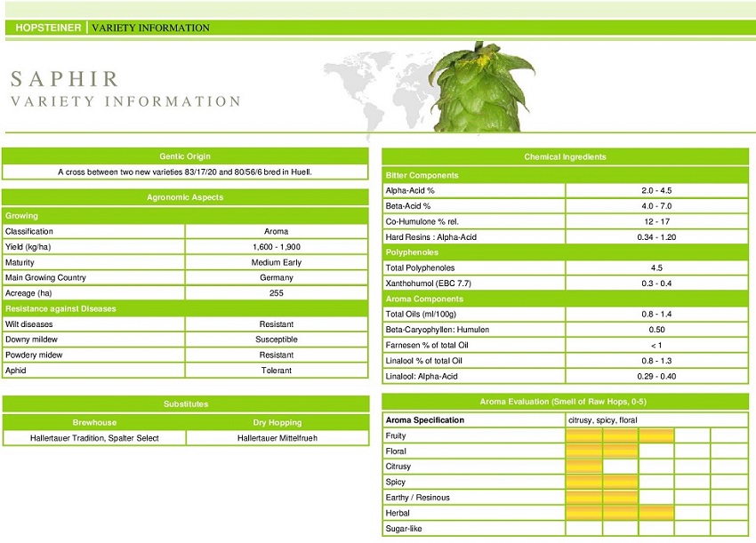Select 'Resistant' in the Powdery midew row
Screen dimensions: 756x543
[x=277, y=355]
